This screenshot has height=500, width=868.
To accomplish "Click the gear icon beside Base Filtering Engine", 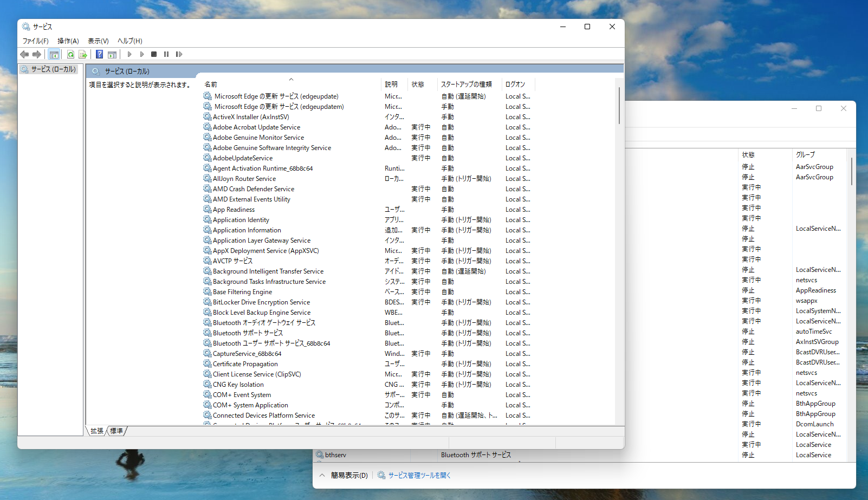I will click(x=208, y=291).
